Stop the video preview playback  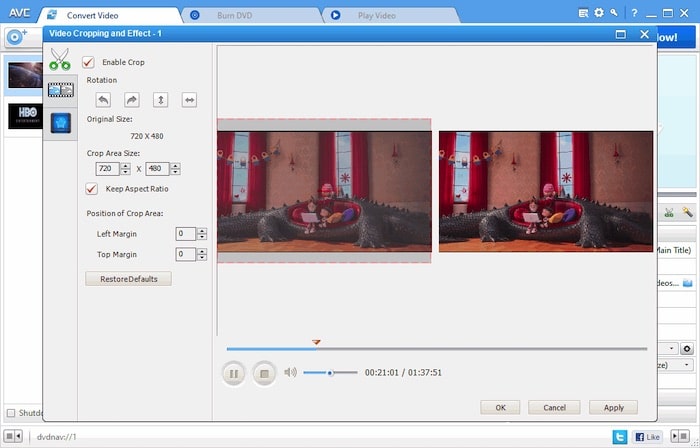click(264, 373)
